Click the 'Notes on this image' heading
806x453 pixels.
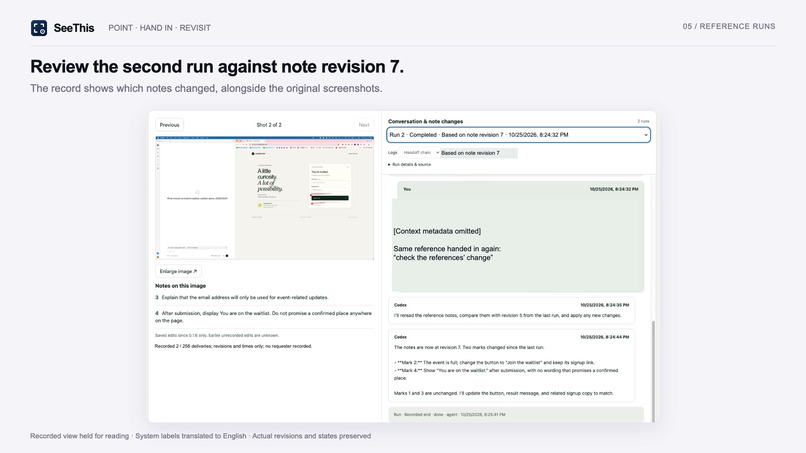click(x=180, y=286)
